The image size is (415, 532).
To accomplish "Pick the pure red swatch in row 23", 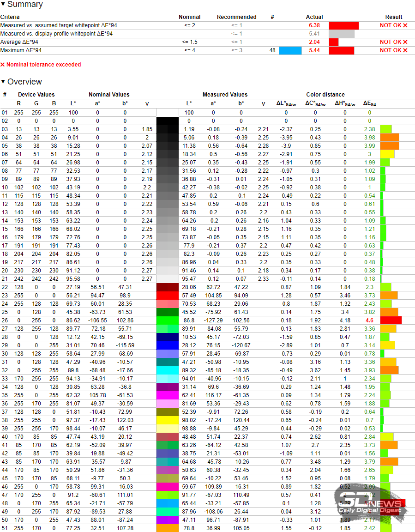I will pos(168,295).
